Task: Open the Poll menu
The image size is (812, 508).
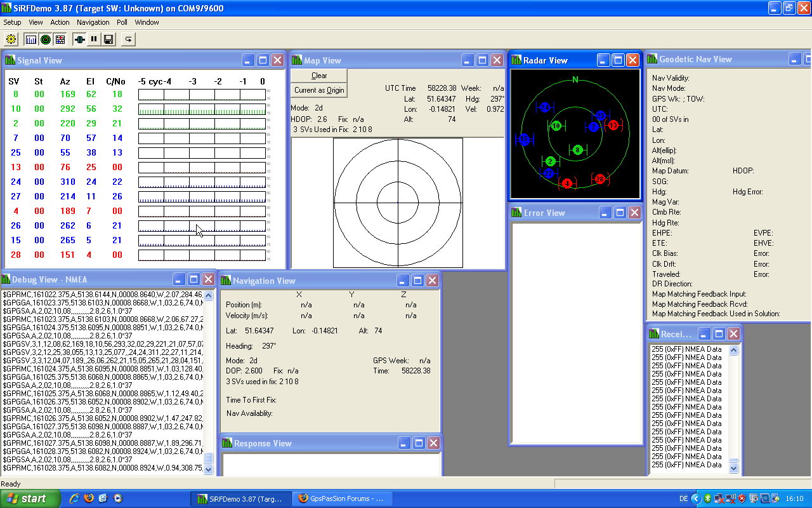Action: coord(122,22)
